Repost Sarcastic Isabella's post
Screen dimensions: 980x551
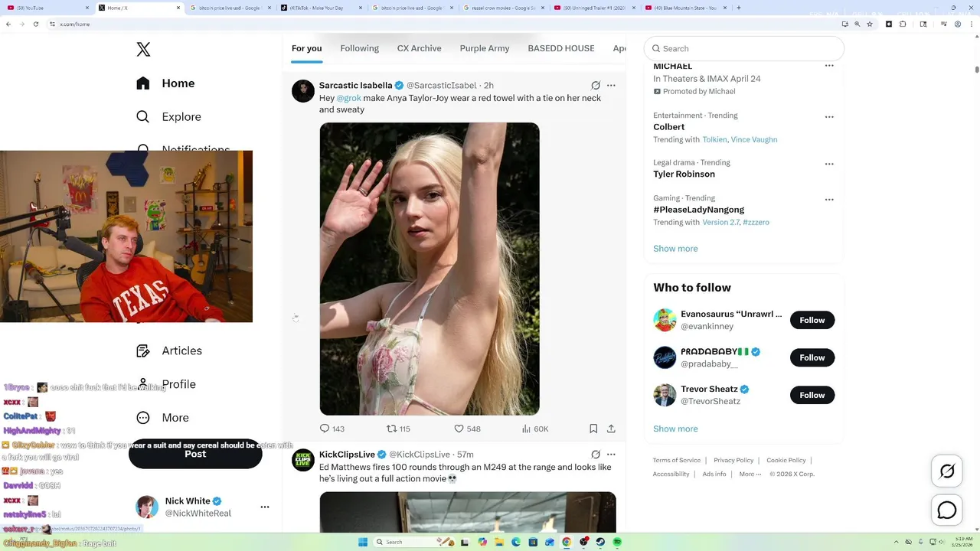point(398,429)
